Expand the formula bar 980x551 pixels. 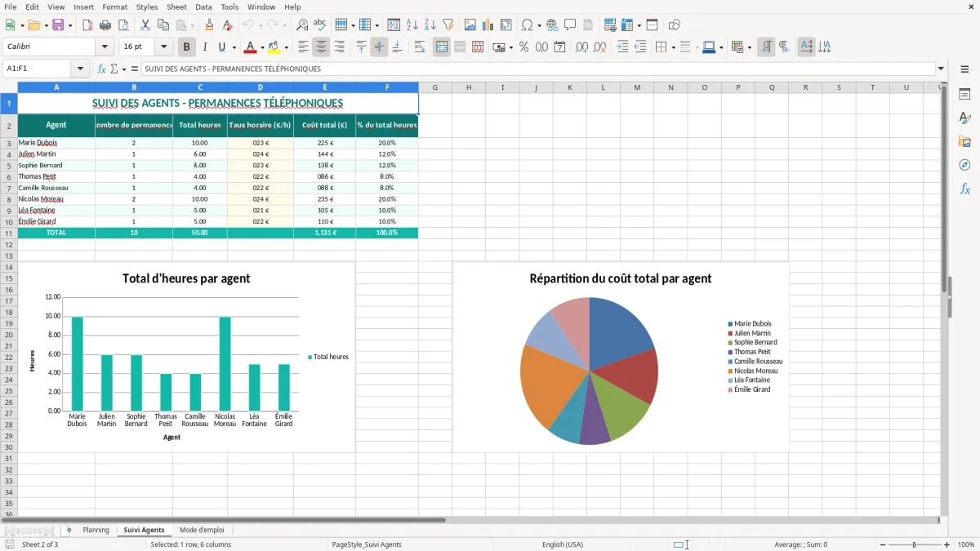(941, 69)
